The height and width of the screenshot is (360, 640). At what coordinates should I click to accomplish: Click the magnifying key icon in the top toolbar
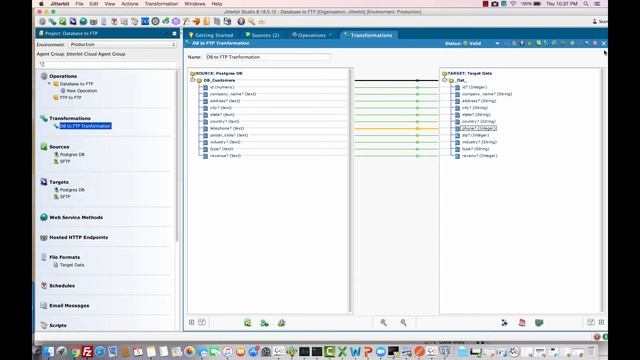tap(251, 21)
